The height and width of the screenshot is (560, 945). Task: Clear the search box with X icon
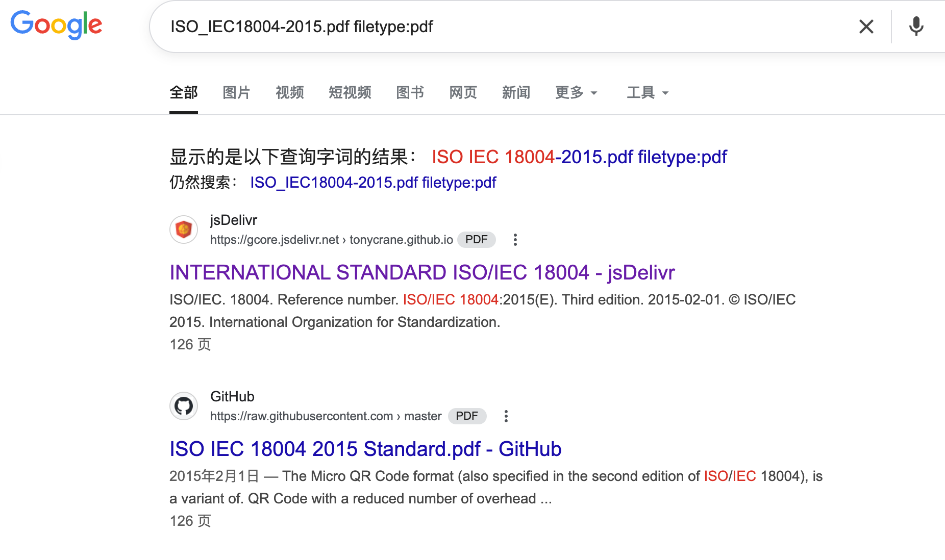click(866, 27)
